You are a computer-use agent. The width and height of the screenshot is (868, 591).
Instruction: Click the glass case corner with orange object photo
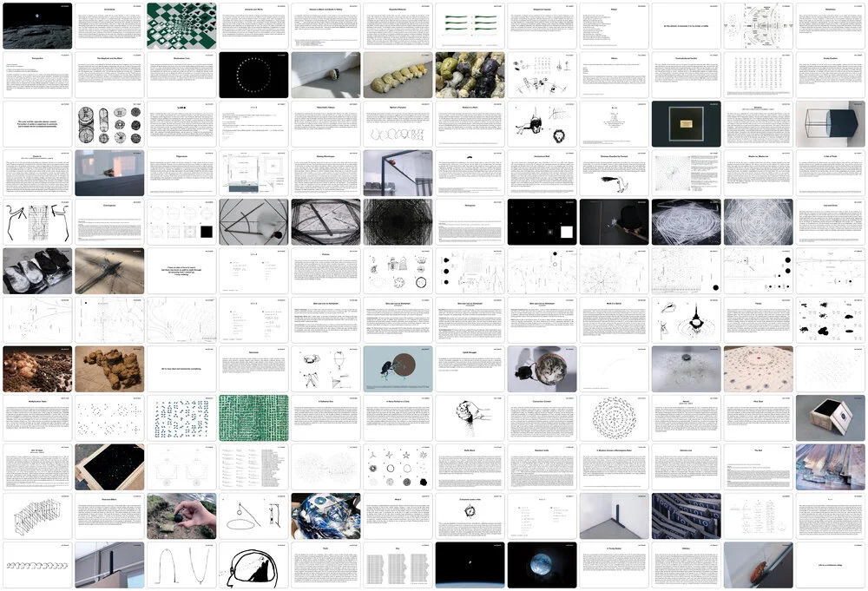(x=398, y=173)
